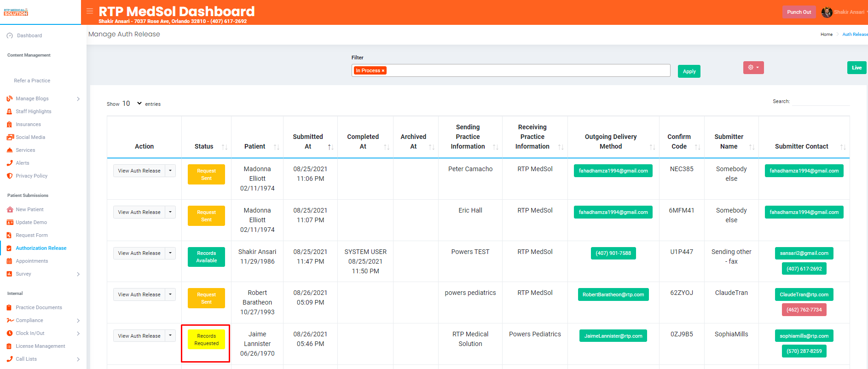Sort table by Submitted At column

click(330, 147)
